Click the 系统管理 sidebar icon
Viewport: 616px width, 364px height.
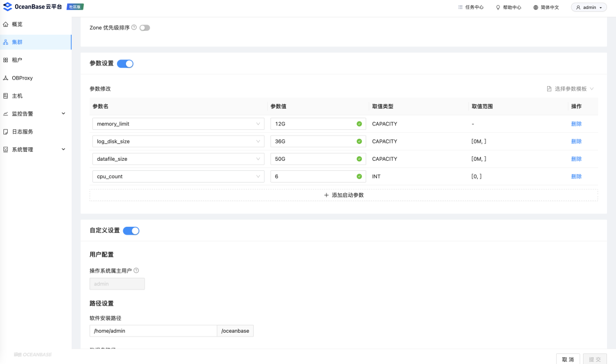point(6,150)
